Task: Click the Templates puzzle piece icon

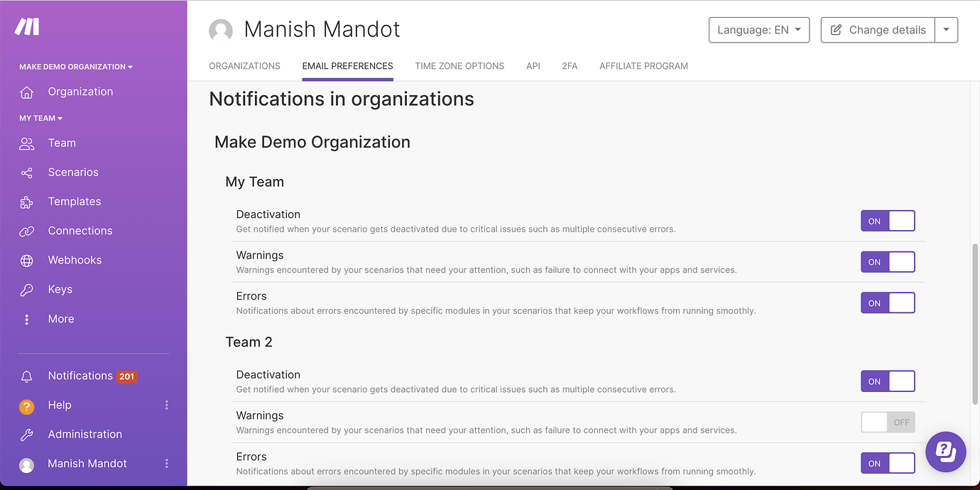Action: (27, 202)
